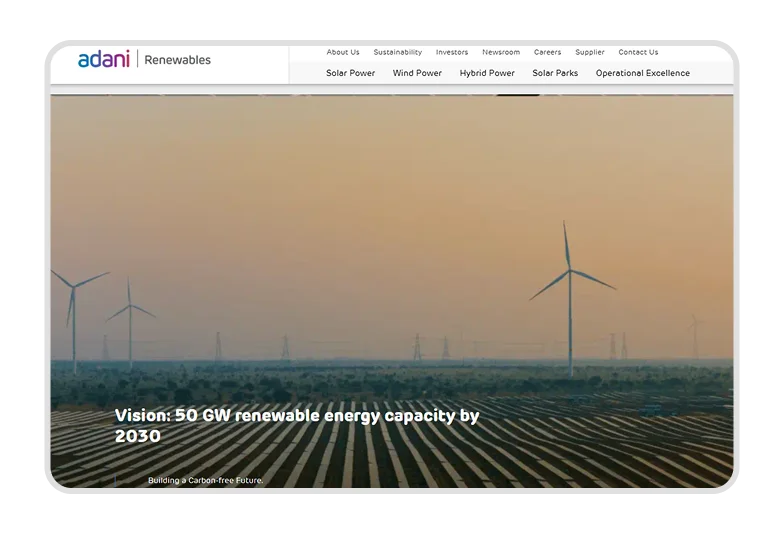784x534 pixels.
Task: Visit the Newsroom link
Action: point(500,52)
